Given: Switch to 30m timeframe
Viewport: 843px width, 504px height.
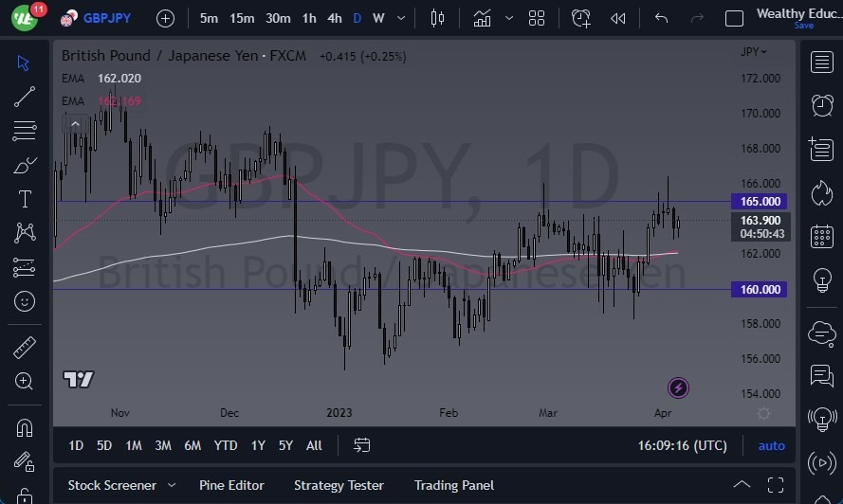Looking at the screenshot, I should [x=278, y=18].
